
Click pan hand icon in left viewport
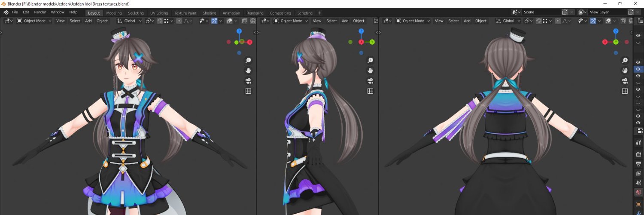pyautogui.click(x=248, y=71)
